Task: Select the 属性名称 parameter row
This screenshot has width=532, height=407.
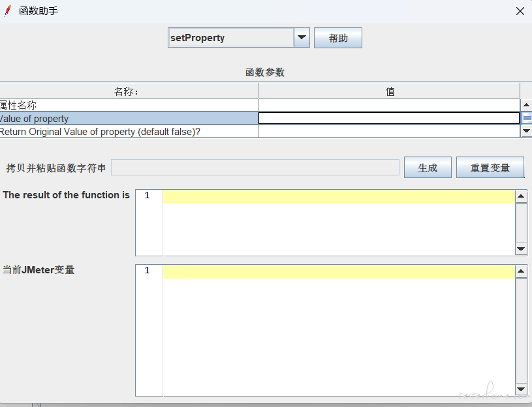Action: [128, 105]
